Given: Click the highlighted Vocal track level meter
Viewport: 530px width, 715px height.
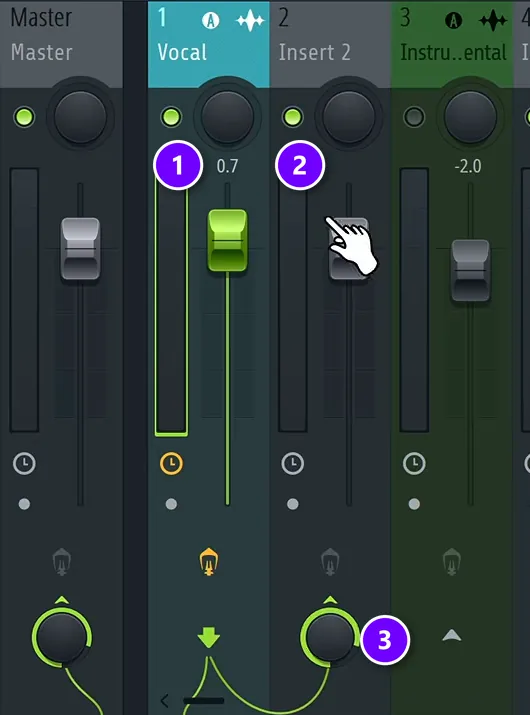Looking at the screenshot, I should coord(171,303).
